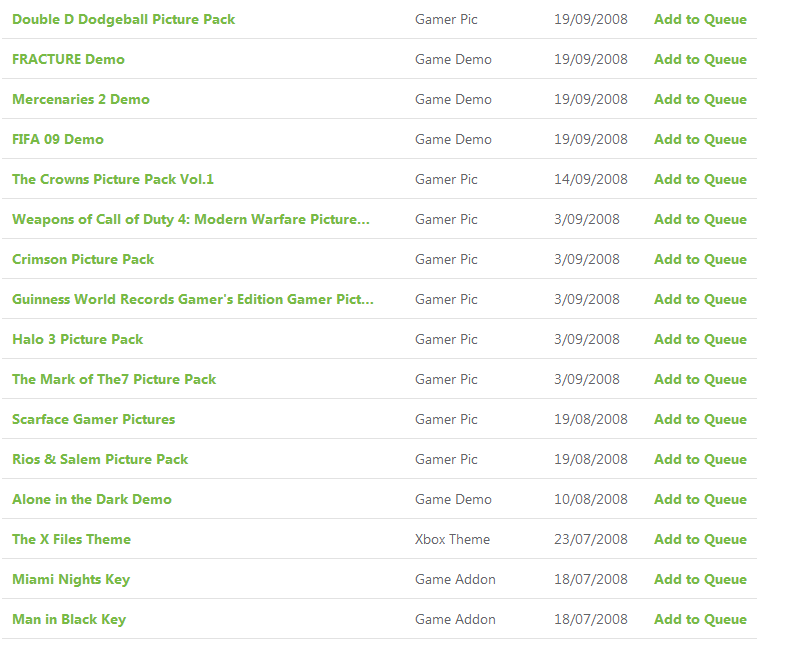Open Man in Black Key addon
Viewport: 801px width, 648px height.
coord(69,619)
